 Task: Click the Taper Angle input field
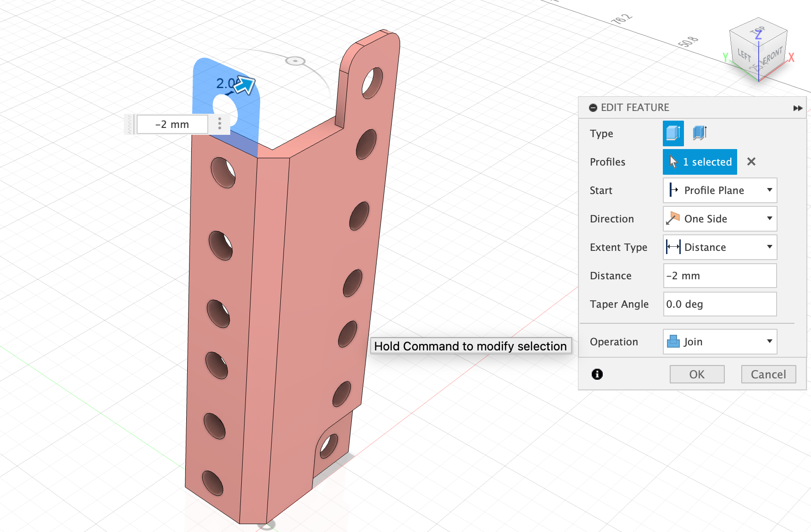[720, 304]
